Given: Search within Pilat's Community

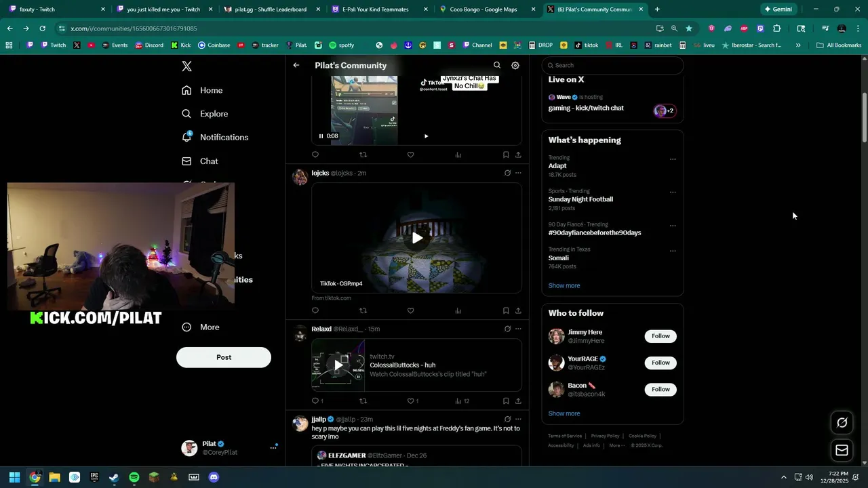Looking at the screenshot, I should 497,65.
